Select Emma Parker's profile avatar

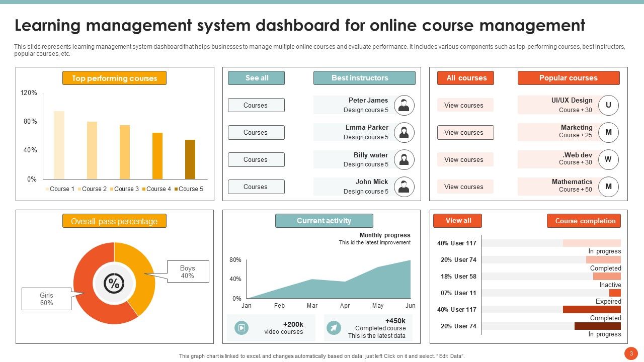(404, 132)
